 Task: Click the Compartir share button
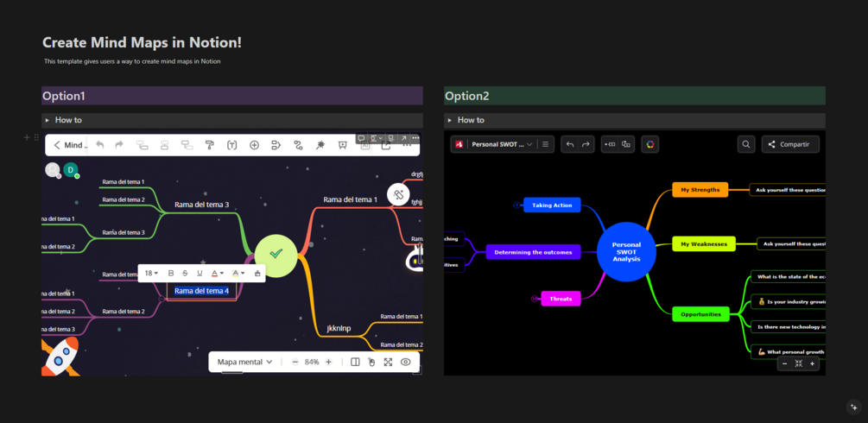pyautogui.click(x=790, y=144)
